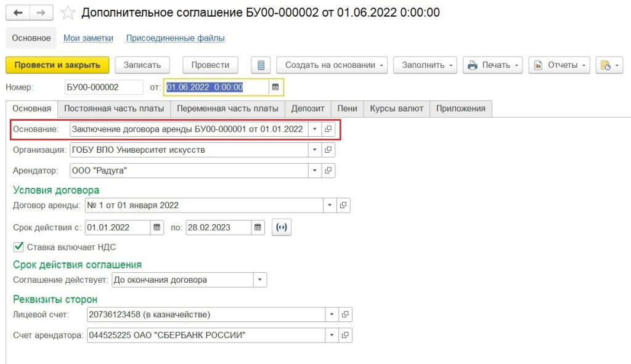Expand the Организация dropdown list
631x364 pixels.
click(315, 150)
